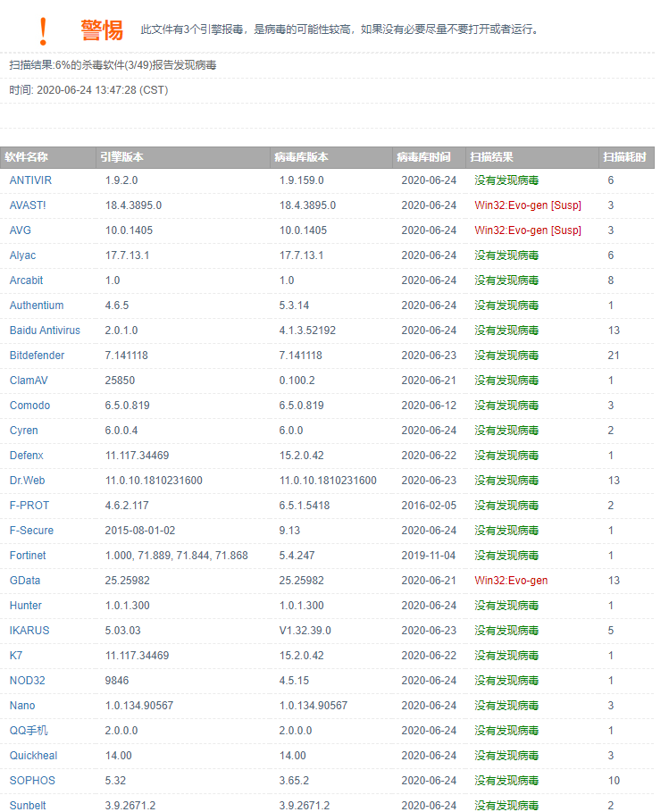Click NOD32 engine version 9846
The width and height of the screenshot is (669, 812).
[x=117, y=681]
